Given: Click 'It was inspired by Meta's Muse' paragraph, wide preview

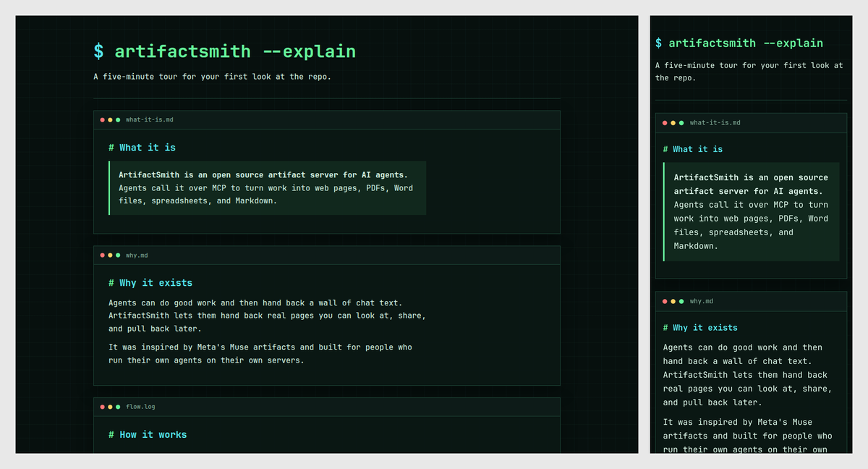Looking at the screenshot, I should tap(260, 354).
